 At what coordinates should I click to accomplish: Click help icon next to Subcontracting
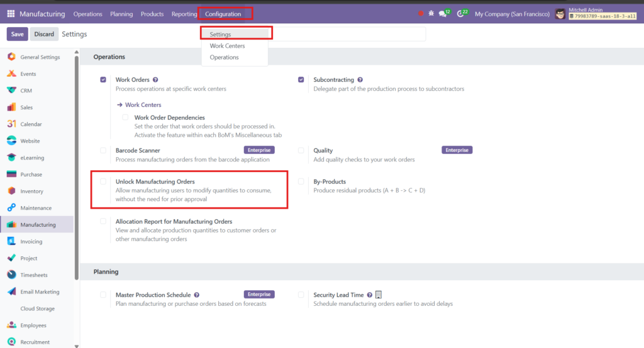click(360, 80)
